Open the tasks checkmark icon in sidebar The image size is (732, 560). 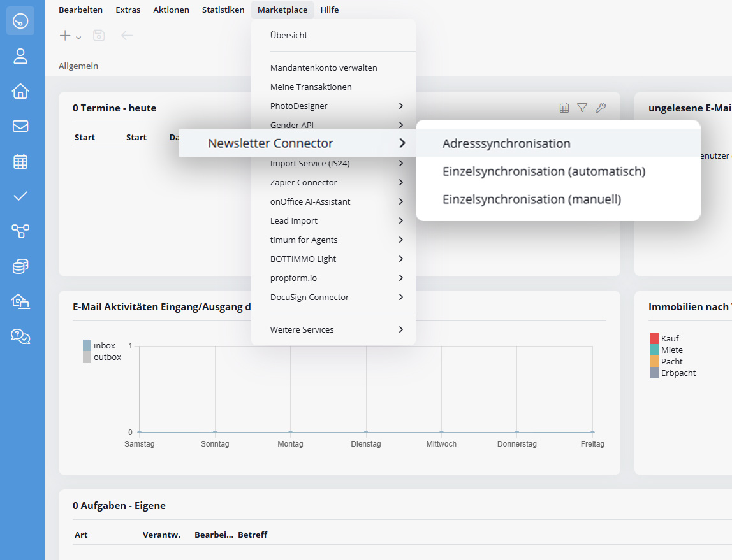(20, 196)
